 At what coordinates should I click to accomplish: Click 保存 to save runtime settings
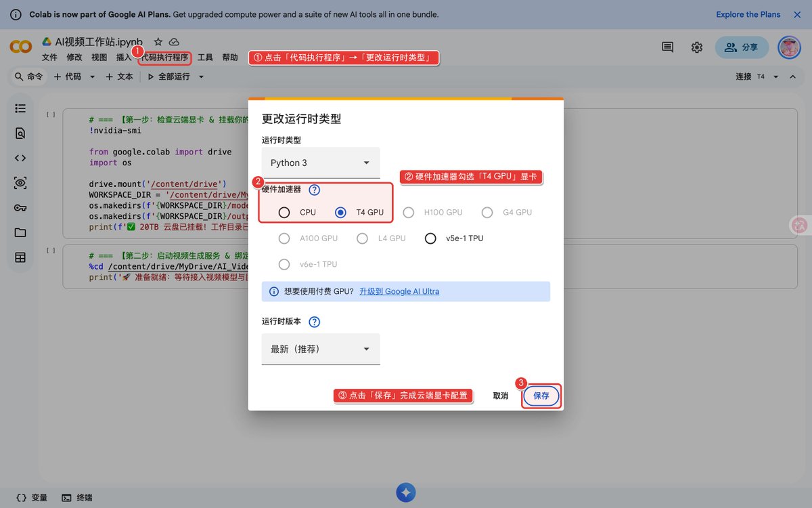tap(541, 396)
